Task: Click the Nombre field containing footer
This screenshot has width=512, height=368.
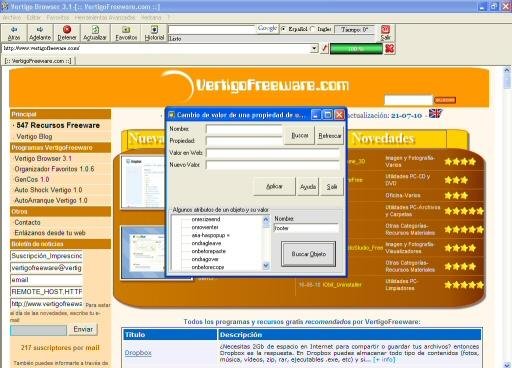Action: click(306, 228)
